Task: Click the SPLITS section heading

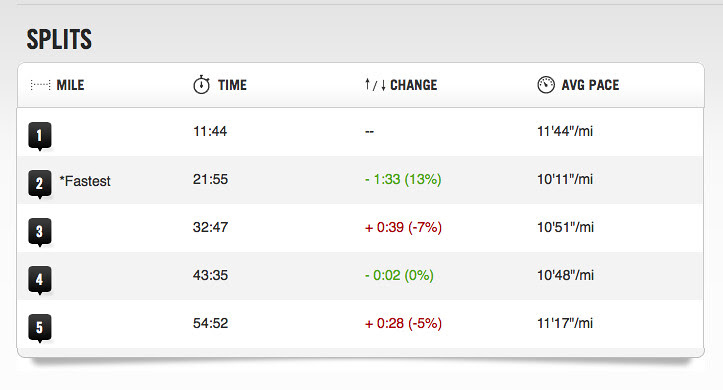Action: [x=59, y=39]
